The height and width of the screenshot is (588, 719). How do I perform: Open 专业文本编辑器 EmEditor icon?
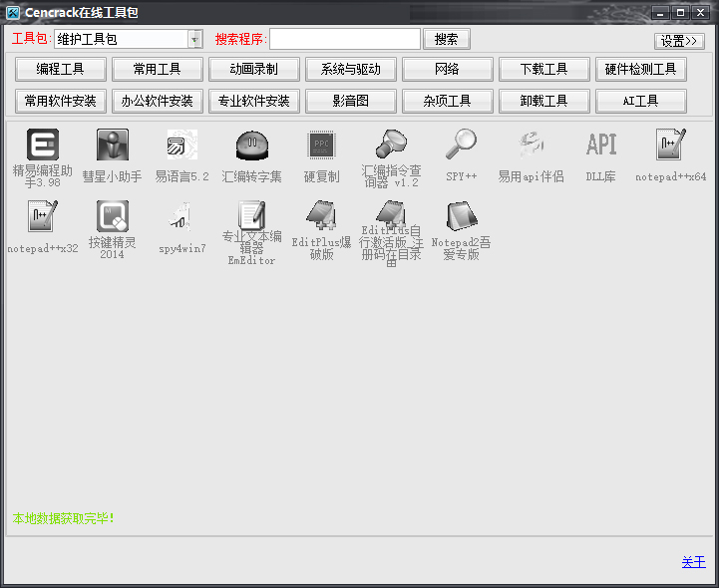coord(251,216)
